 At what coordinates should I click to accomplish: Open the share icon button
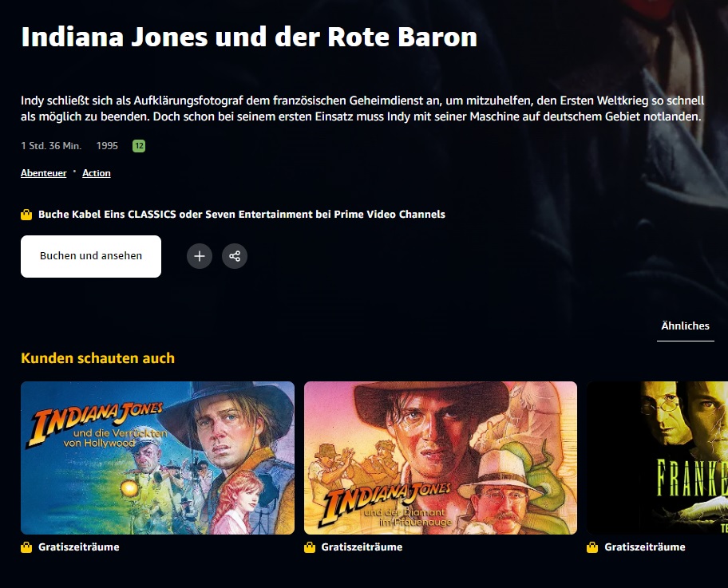pyautogui.click(x=235, y=256)
